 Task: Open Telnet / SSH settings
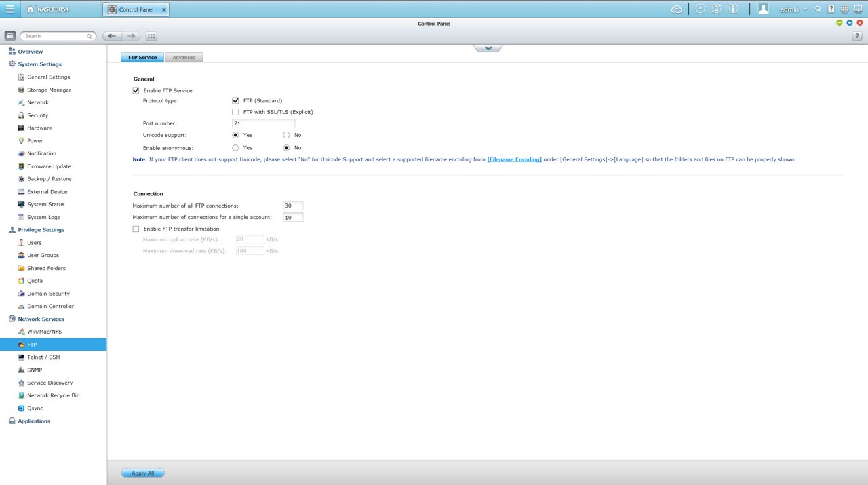pyautogui.click(x=43, y=357)
